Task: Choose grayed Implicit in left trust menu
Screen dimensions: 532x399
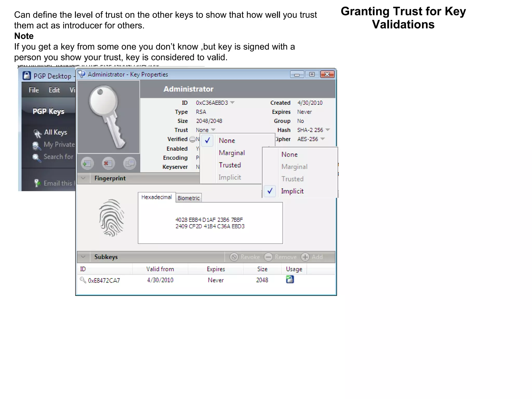Action: point(231,177)
